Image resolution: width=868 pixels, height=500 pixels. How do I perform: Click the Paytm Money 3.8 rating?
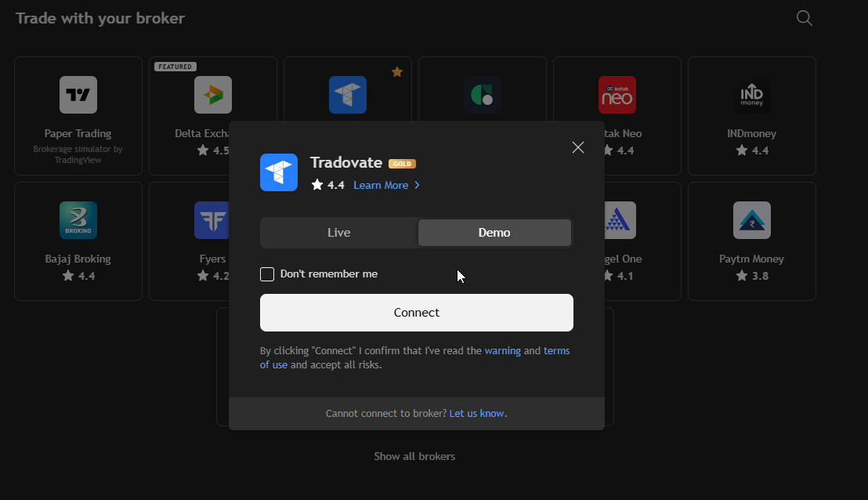click(x=752, y=276)
